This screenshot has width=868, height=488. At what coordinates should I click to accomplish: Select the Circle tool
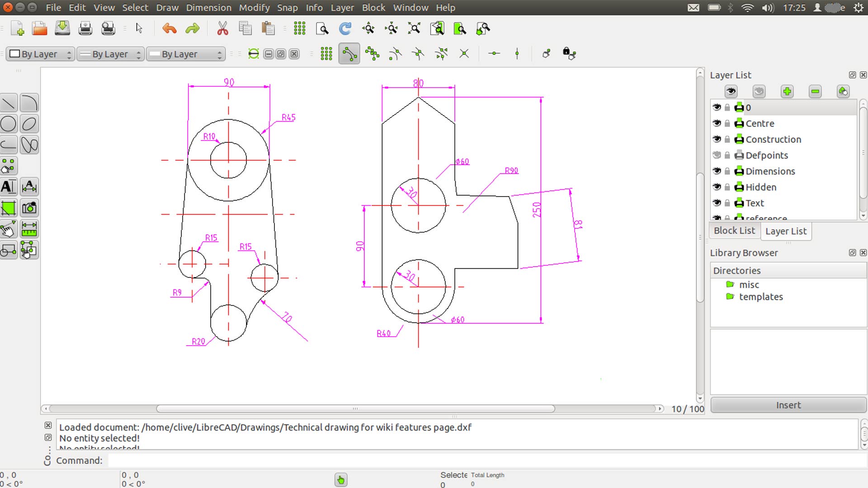point(8,125)
